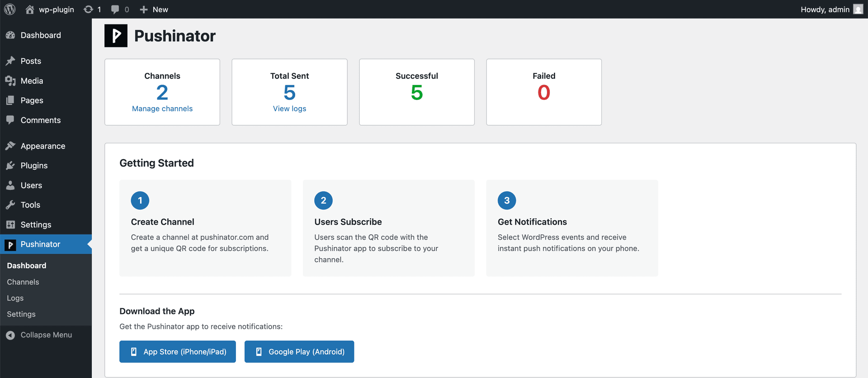This screenshot has width=868, height=378.
Task: Click the Users person icon
Action: tap(10, 185)
